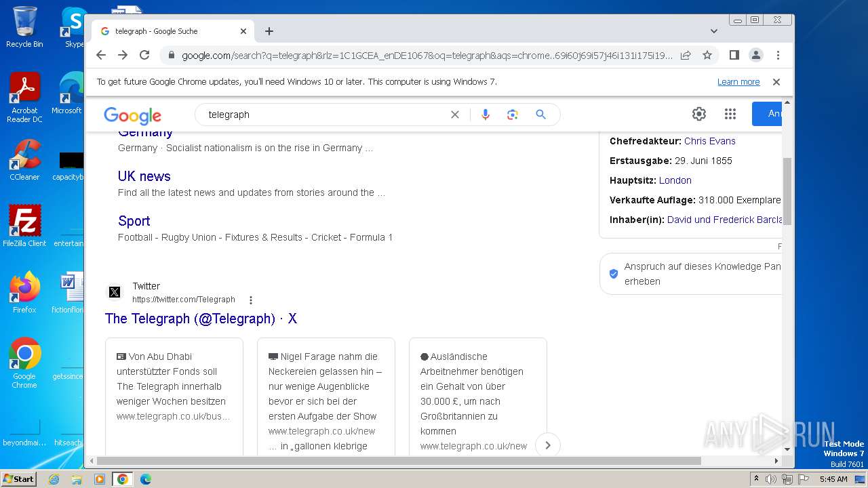Click the X (Twitter) favicon of the result

coord(115,292)
